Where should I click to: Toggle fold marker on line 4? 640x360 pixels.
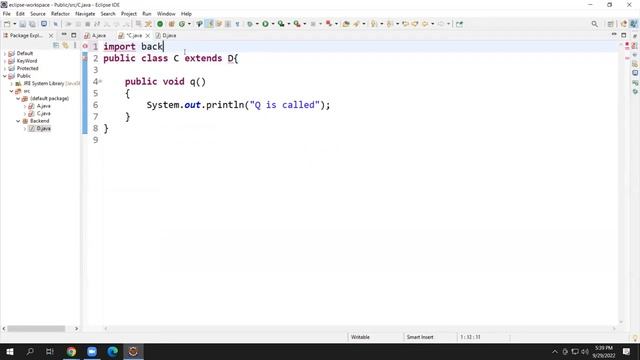click(100, 82)
